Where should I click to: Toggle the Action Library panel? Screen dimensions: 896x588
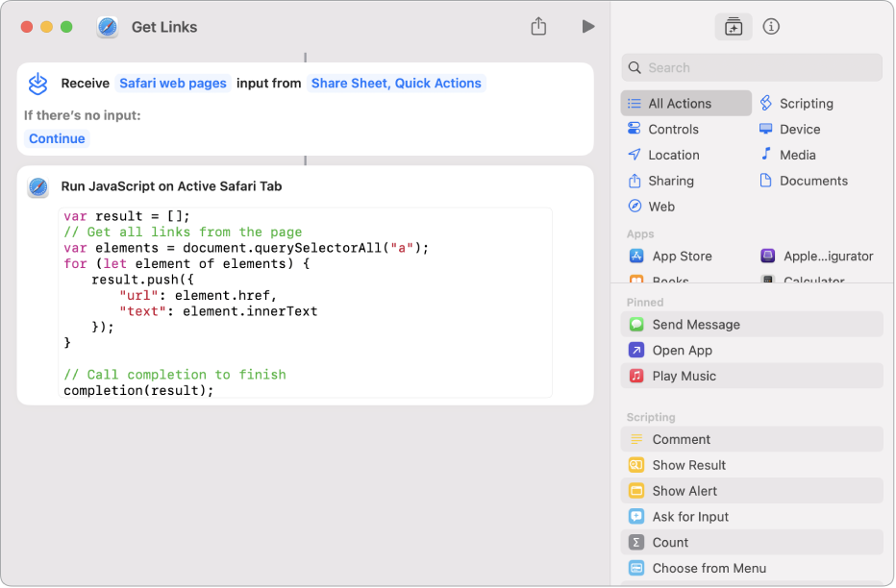click(734, 27)
